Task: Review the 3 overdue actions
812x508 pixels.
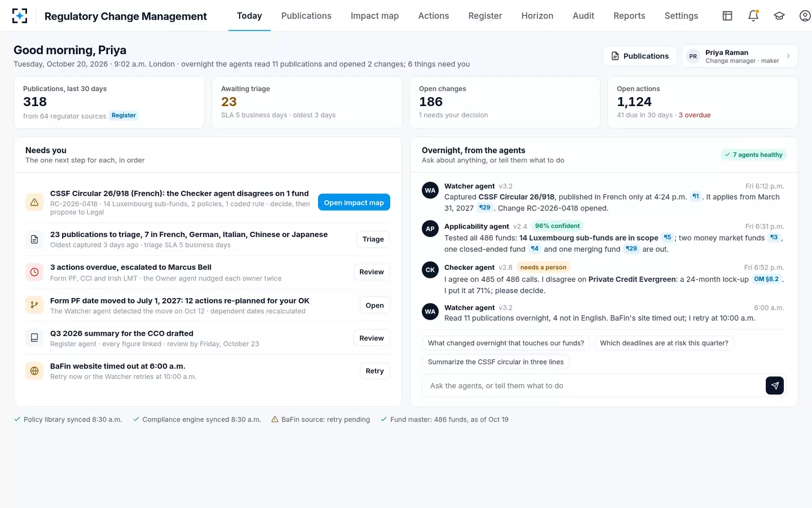Action: [372, 272]
